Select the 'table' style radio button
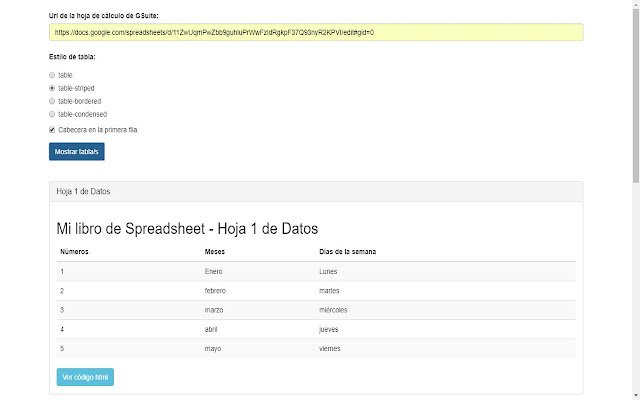Screen dimensions: 640x400 point(52,75)
